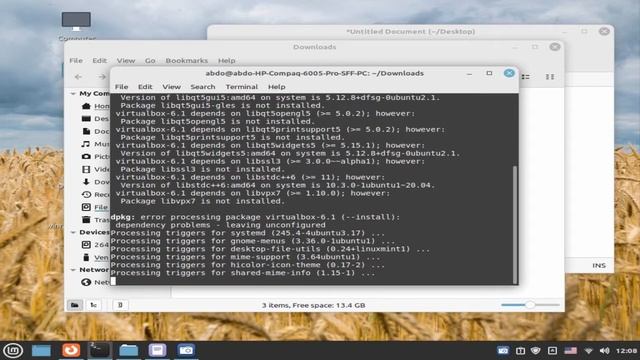Image resolution: width=640 pixels, height=360 pixels.
Task: Go forward in Files navigation toolbar
Action: pos(101,77)
